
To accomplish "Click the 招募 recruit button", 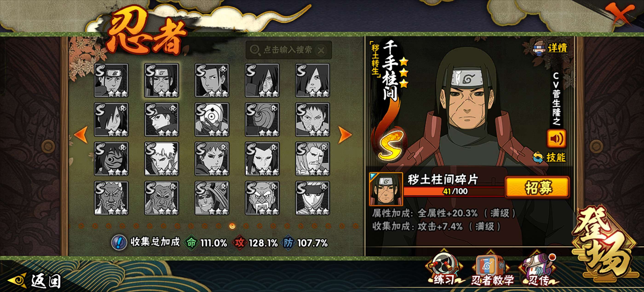I will pyautogui.click(x=537, y=187).
